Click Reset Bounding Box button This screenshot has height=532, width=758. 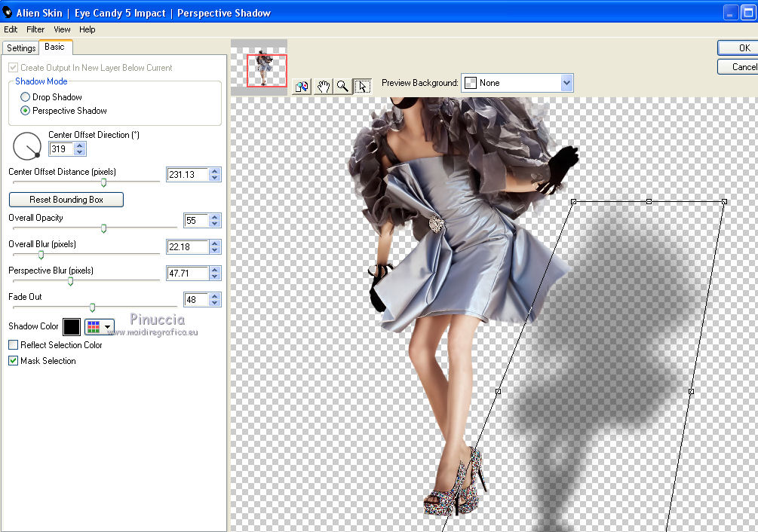coord(66,200)
